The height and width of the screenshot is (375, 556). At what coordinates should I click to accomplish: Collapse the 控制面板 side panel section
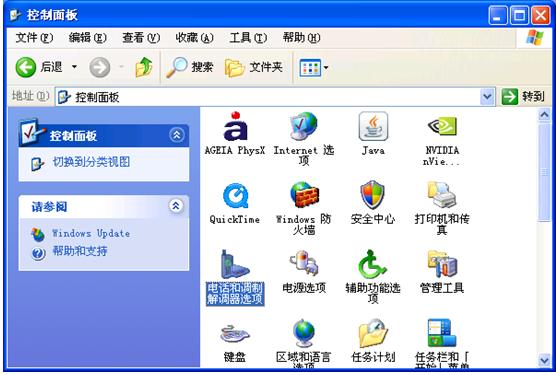[177, 135]
